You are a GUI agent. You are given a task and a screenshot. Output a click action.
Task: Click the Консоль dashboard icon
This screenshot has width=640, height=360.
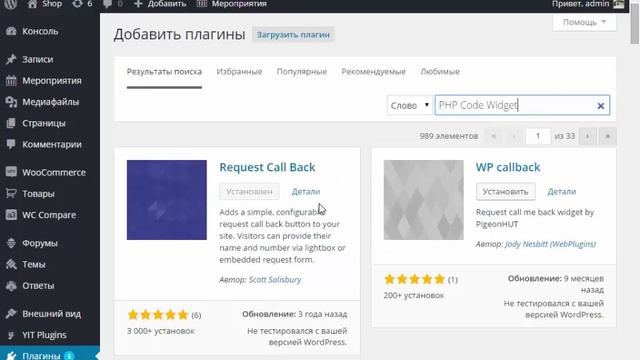[x=11, y=31]
